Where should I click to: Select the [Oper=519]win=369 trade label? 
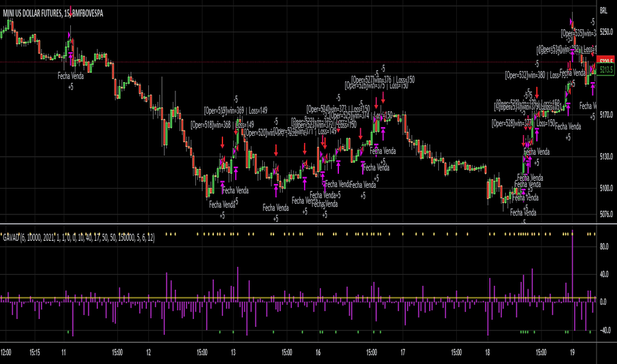(x=236, y=111)
